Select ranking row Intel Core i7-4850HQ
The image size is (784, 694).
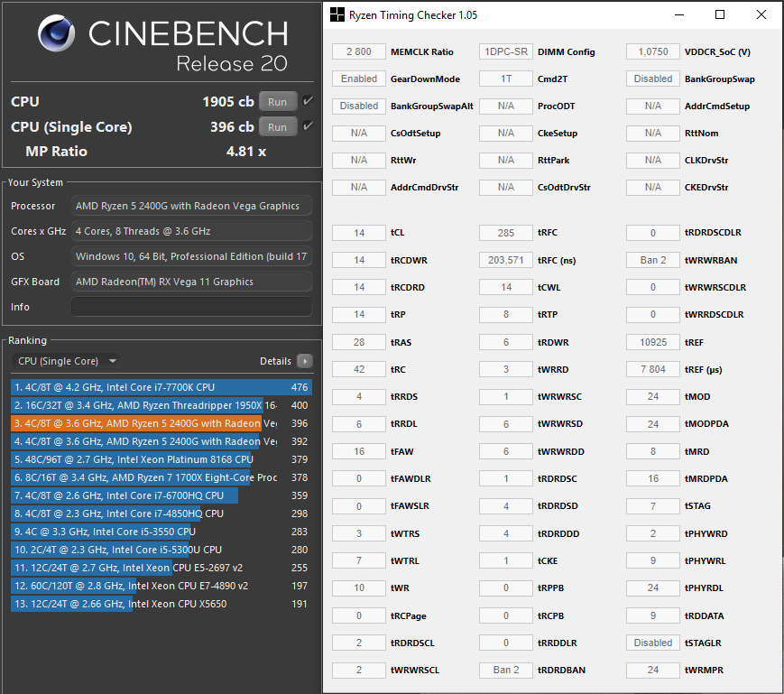tap(161, 514)
